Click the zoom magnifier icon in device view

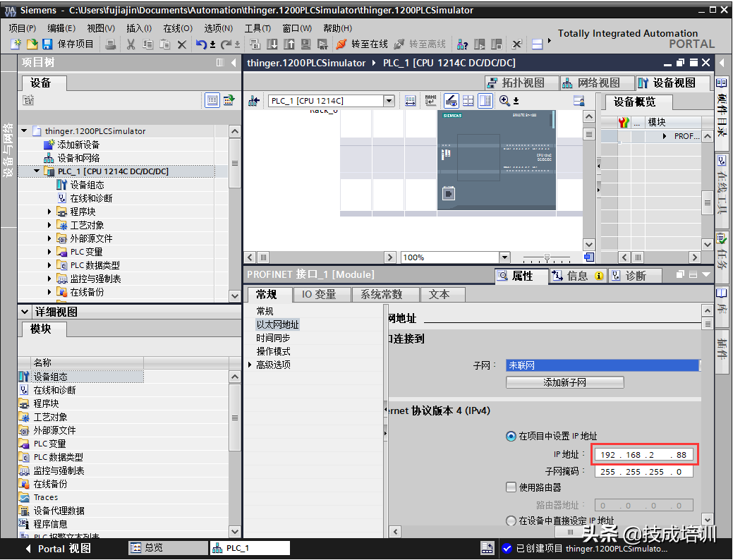[504, 101]
